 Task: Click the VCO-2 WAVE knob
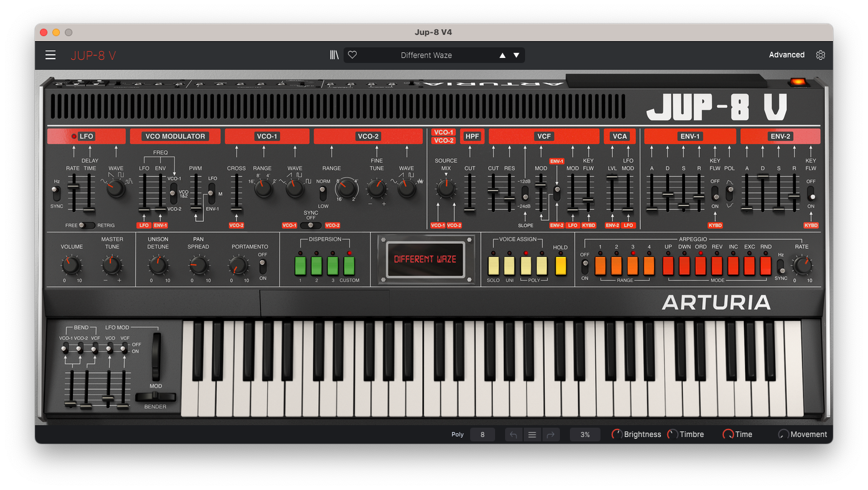point(407,188)
